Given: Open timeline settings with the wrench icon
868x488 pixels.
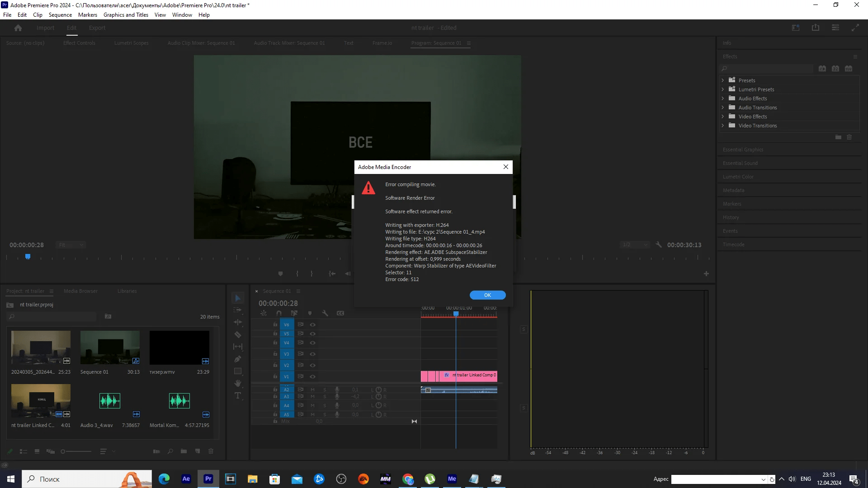Looking at the screenshot, I should (x=325, y=313).
